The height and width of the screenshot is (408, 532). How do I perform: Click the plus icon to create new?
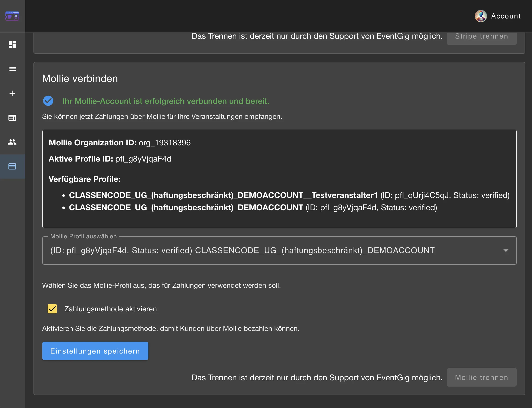pos(12,93)
